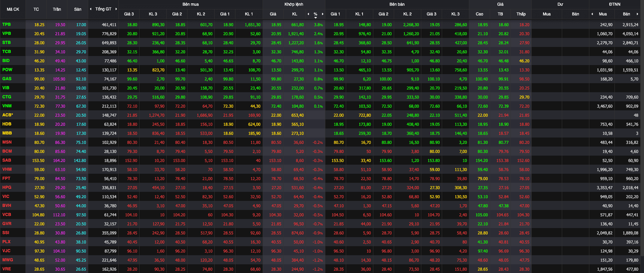Open the VIC stock symbol

(x=6, y=197)
